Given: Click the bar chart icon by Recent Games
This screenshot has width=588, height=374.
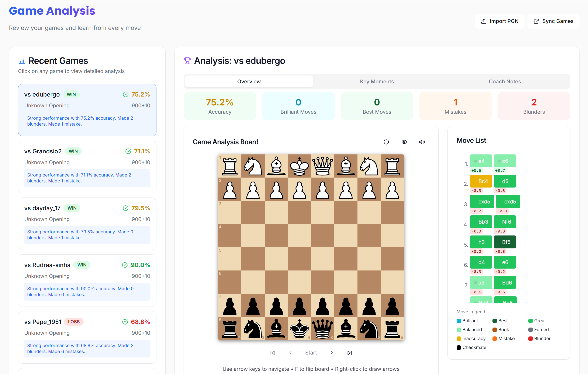Looking at the screenshot, I should click(x=21, y=61).
